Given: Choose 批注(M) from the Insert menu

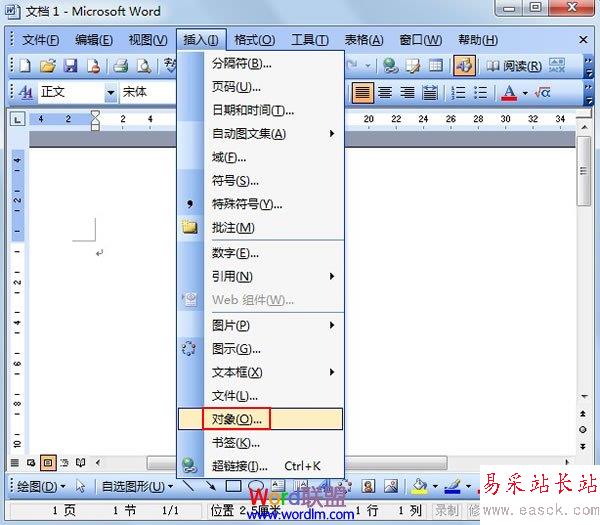Looking at the screenshot, I should click(x=261, y=228).
